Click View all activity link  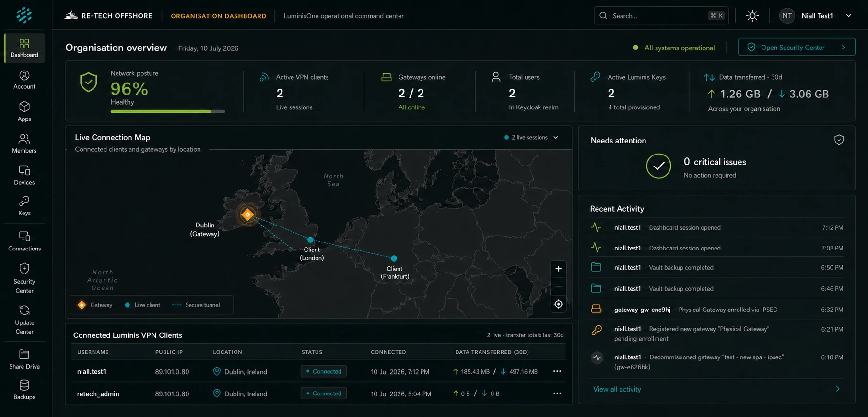tap(617, 389)
